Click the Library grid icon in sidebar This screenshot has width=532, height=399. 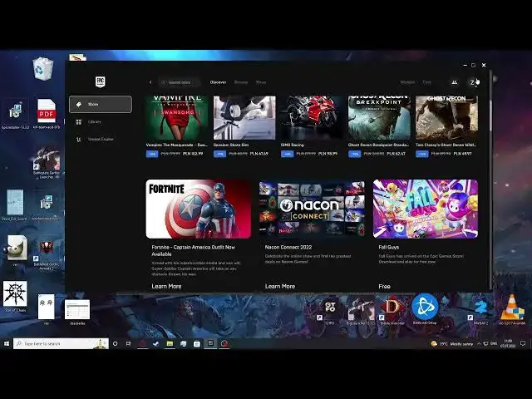(79, 122)
